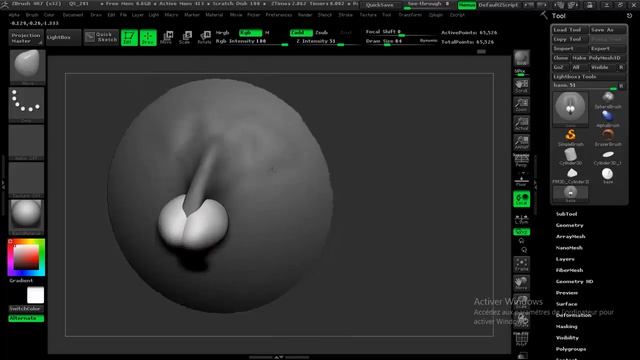Screen dimensions: 640x360
Task: Expand the Geometry section
Action: (569, 225)
